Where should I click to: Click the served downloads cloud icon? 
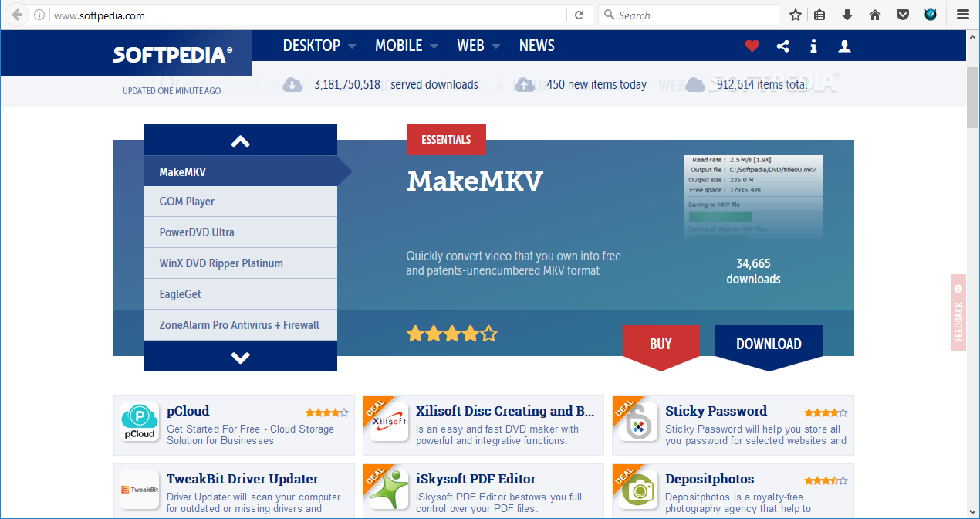[x=293, y=85]
